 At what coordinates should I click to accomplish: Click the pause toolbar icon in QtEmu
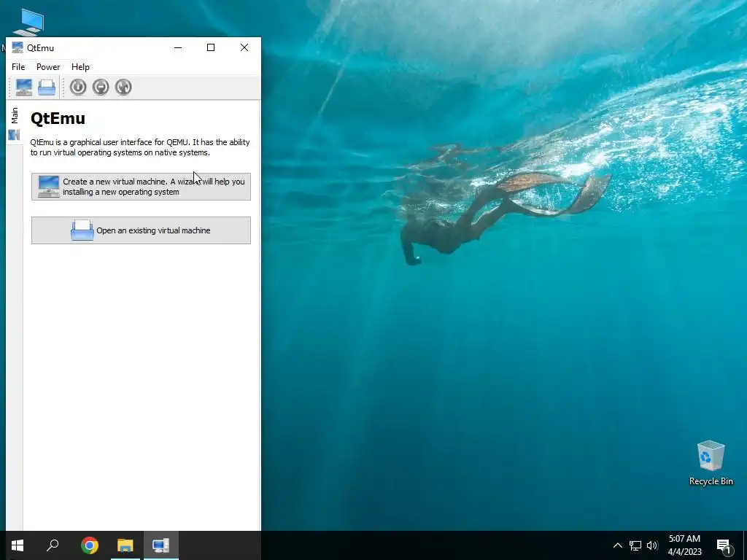(101, 87)
